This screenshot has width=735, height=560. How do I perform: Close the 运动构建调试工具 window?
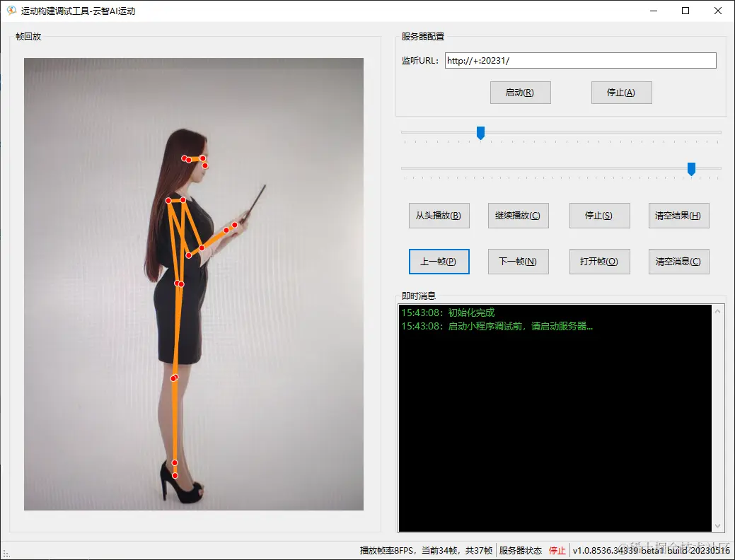point(717,11)
